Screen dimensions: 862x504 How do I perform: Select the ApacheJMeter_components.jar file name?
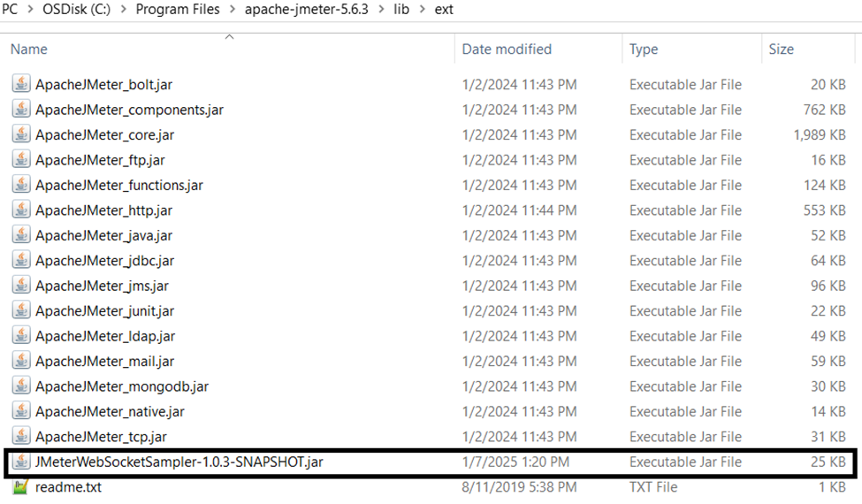coord(130,110)
